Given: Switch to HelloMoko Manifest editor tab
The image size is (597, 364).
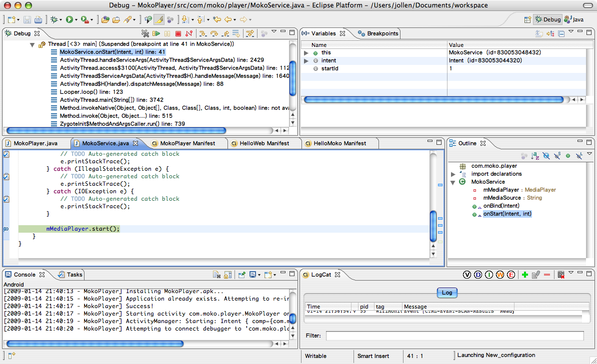Looking at the screenshot, I should pos(339,143).
